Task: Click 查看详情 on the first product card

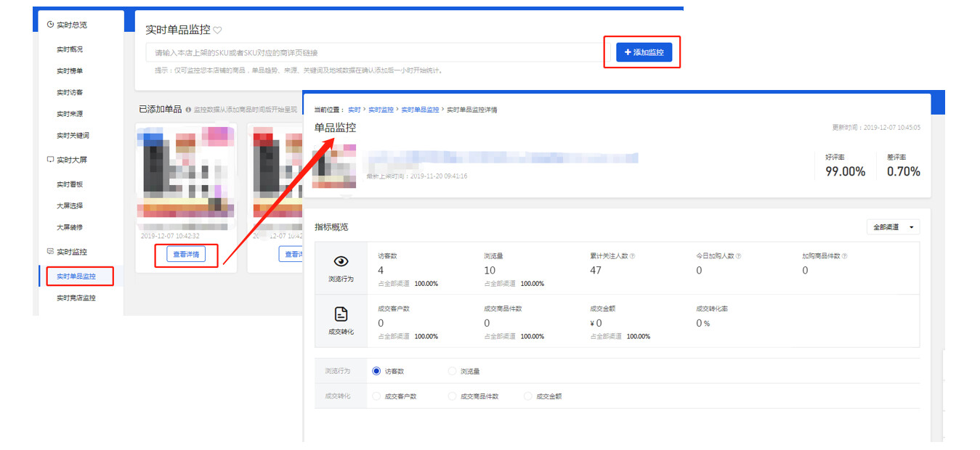Action: (186, 255)
